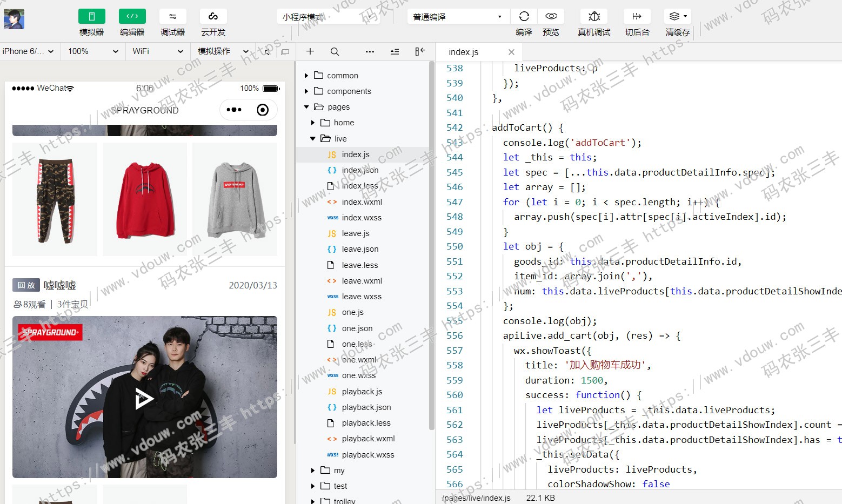Play the SPRAYGROUND live replay video
This screenshot has width=842, height=504.
click(144, 399)
